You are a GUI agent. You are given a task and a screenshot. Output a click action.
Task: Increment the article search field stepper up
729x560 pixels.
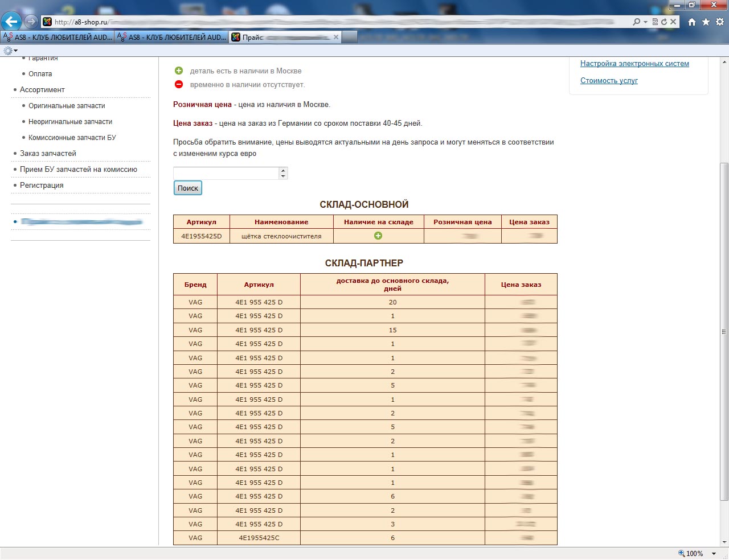(x=283, y=170)
